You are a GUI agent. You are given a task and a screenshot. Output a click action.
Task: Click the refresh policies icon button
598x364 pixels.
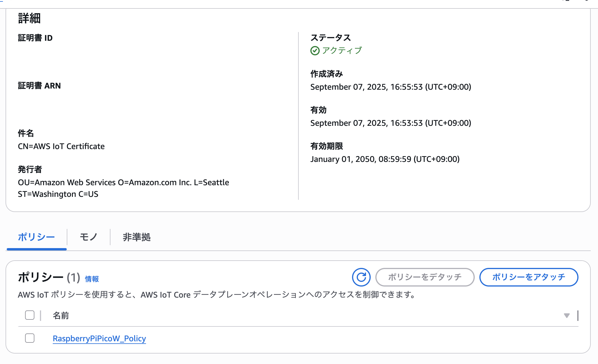tap(361, 277)
